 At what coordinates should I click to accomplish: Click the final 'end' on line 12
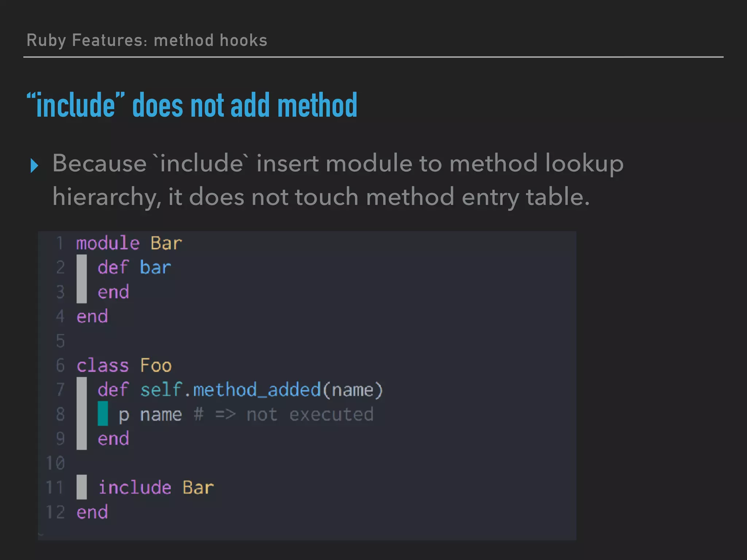[x=92, y=512]
